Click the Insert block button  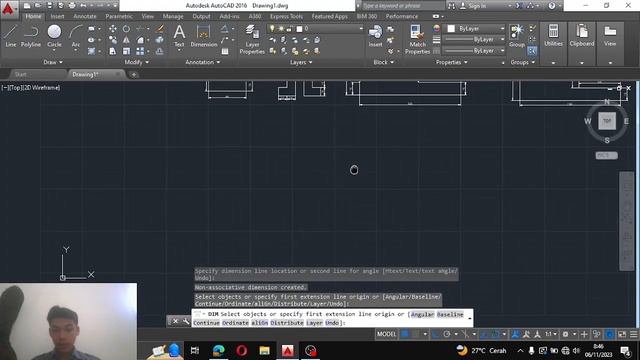point(375,36)
